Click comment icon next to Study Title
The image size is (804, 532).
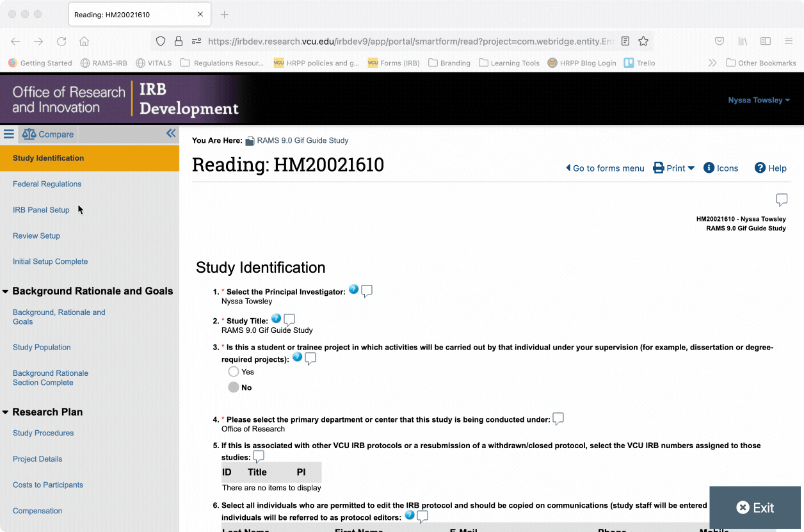pos(289,319)
